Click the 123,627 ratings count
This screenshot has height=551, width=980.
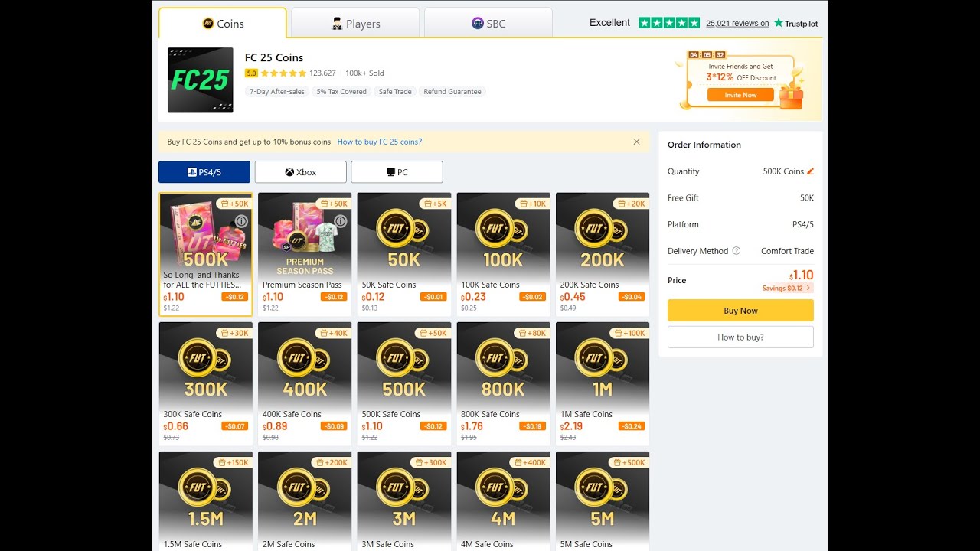(322, 73)
